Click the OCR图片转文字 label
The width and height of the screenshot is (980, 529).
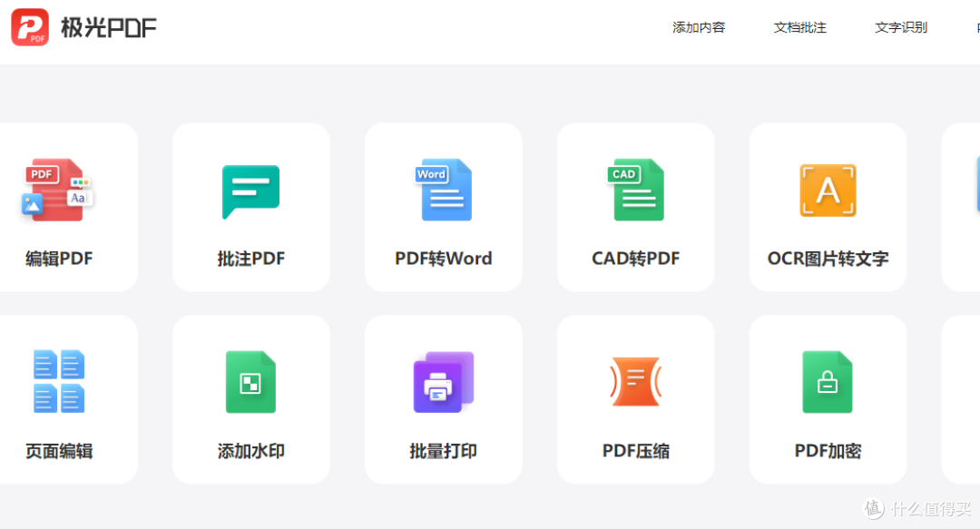point(828,259)
